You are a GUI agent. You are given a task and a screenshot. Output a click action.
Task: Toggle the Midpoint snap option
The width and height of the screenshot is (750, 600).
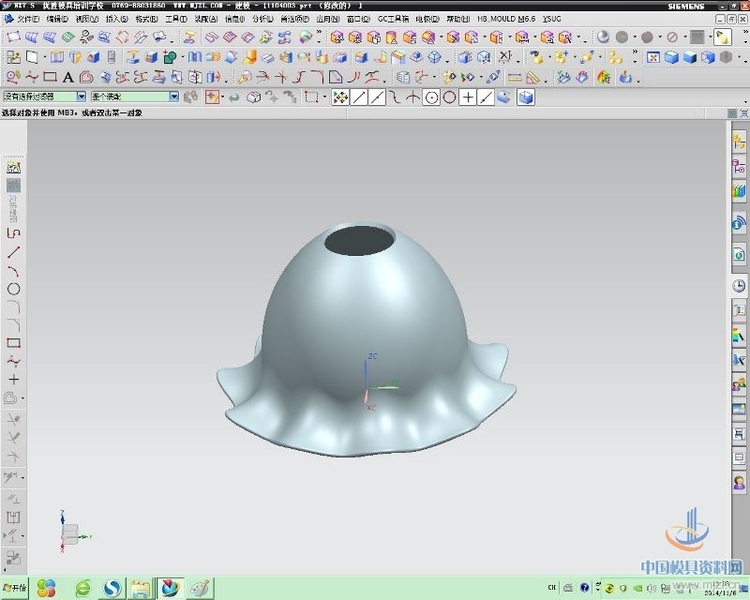377,97
